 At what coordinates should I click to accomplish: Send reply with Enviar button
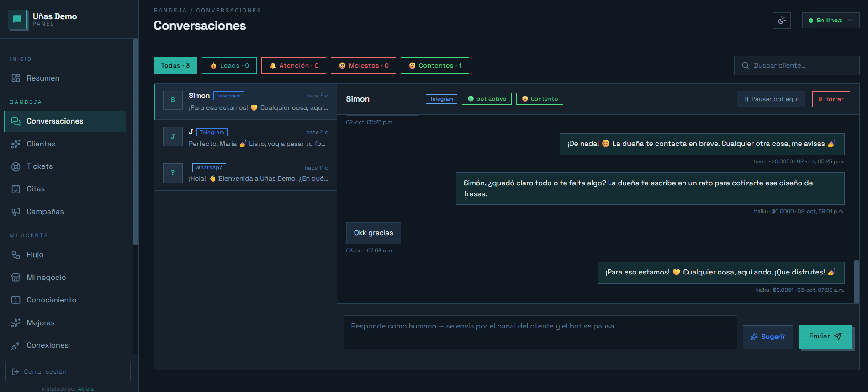(x=825, y=337)
